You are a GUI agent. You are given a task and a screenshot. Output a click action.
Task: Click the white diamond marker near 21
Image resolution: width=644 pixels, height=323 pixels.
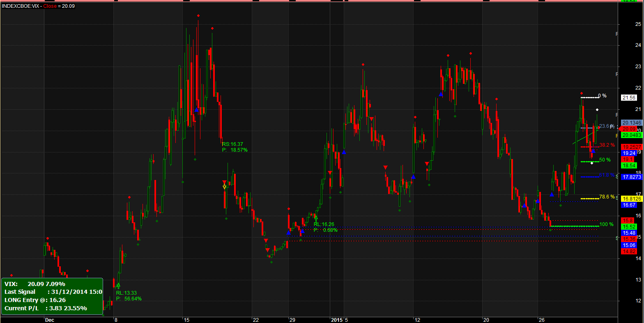597,110
